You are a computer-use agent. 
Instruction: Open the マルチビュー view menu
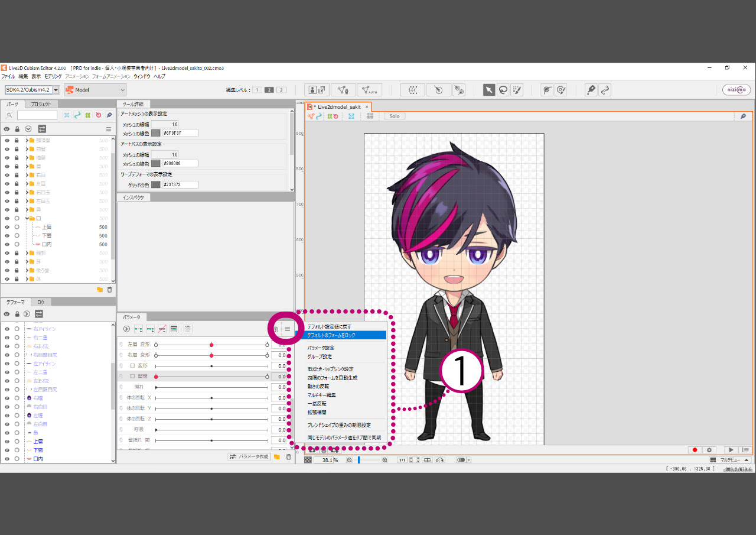730,460
